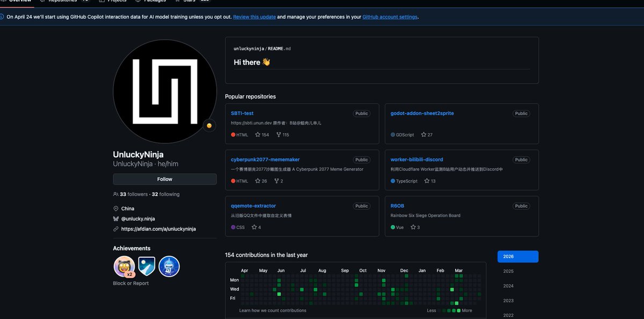Click the Follow button

pyautogui.click(x=165, y=179)
